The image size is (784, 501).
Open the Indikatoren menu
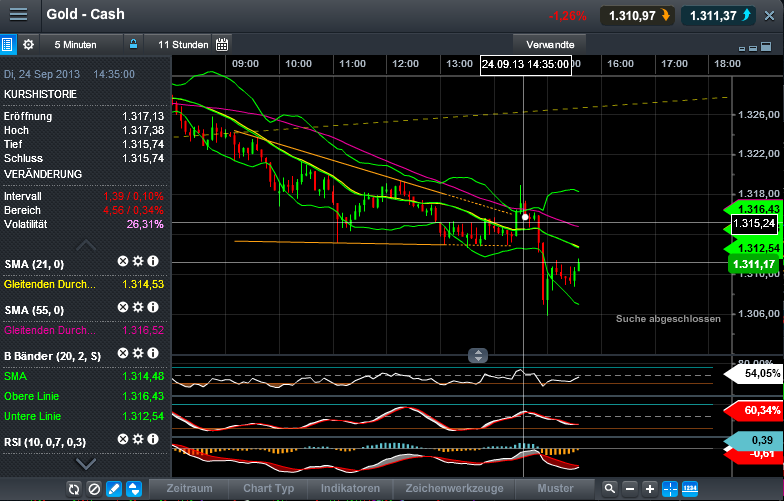pyautogui.click(x=350, y=488)
